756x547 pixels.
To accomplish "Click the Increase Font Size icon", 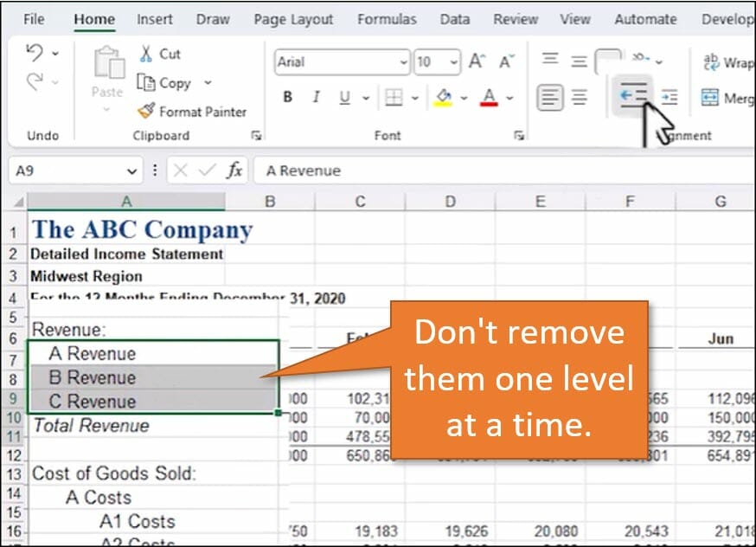I will pyautogui.click(x=477, y=61).
